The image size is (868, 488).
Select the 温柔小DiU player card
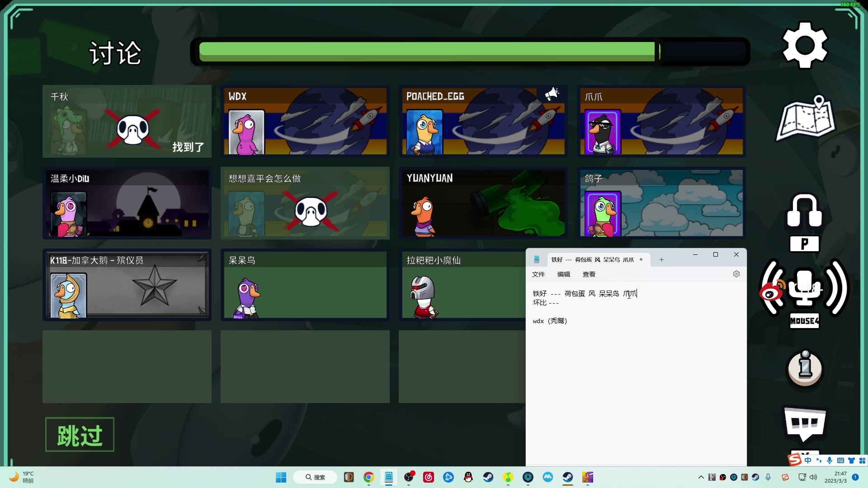[127, 203]
